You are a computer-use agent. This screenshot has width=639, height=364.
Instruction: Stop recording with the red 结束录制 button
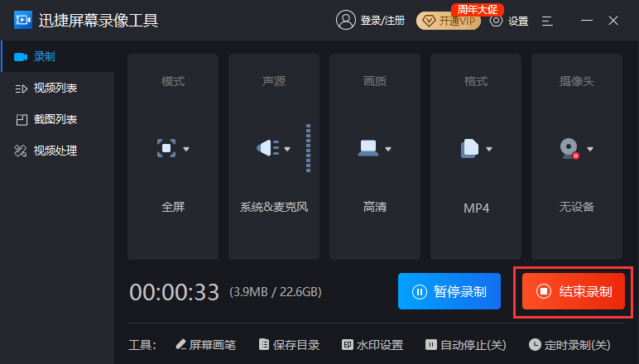click(x=574, y=291)
